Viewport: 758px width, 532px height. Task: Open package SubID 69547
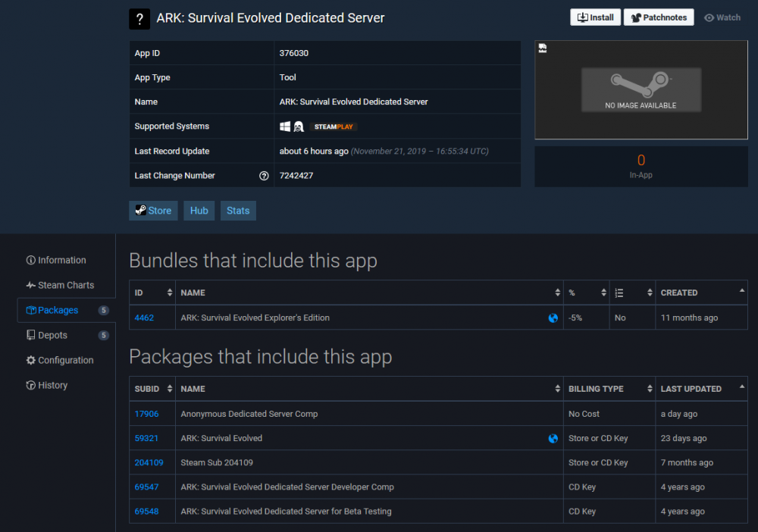146,487
